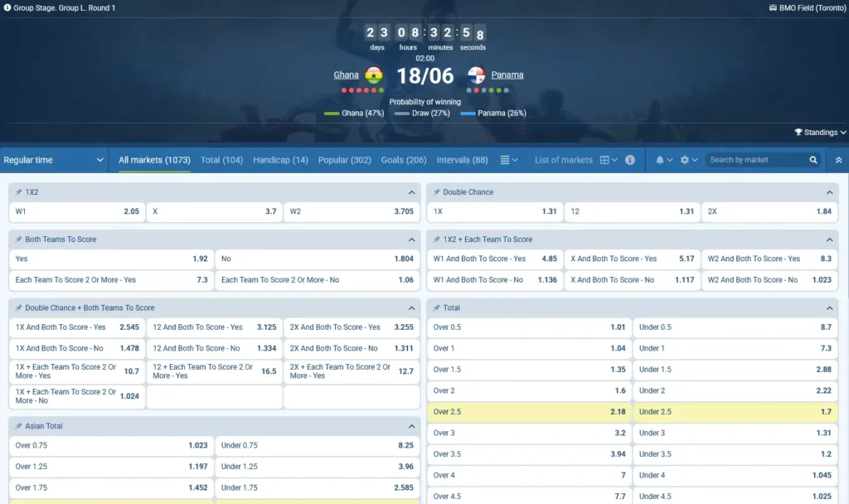Open the Regular time dropdown
This screenshot has height=504, width=849.
click(53, 160)
